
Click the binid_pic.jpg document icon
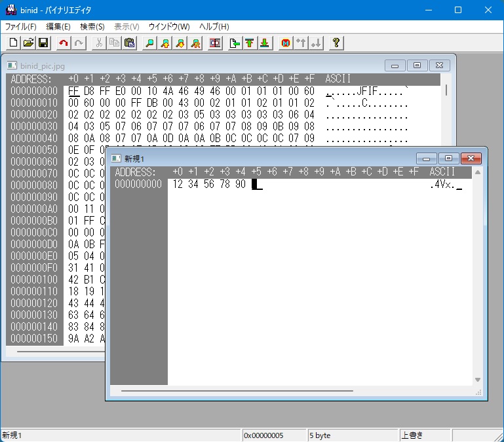[x=12, y=65]
